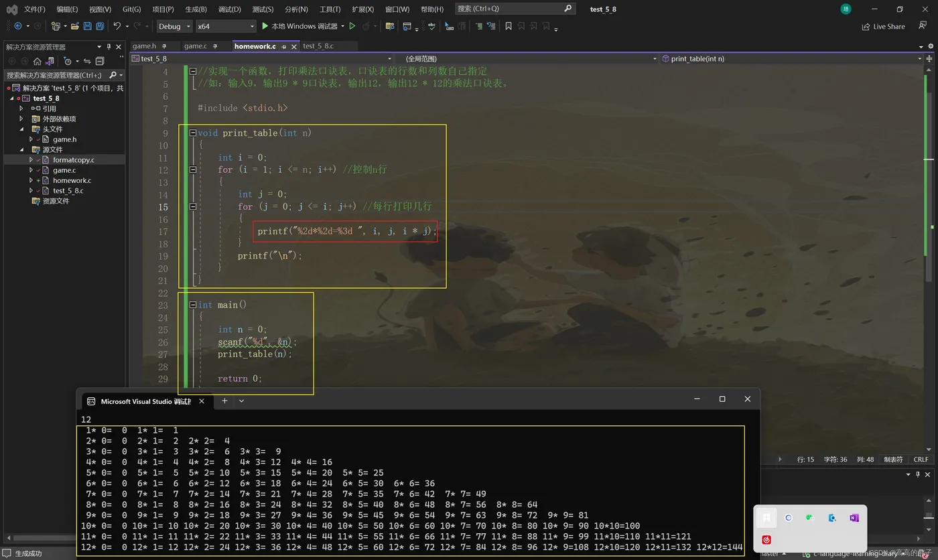The image size is (938, 560).
Task: Click Start Without Debugging outline play icon
Action: pyautogui.click(x=352, y=26)
